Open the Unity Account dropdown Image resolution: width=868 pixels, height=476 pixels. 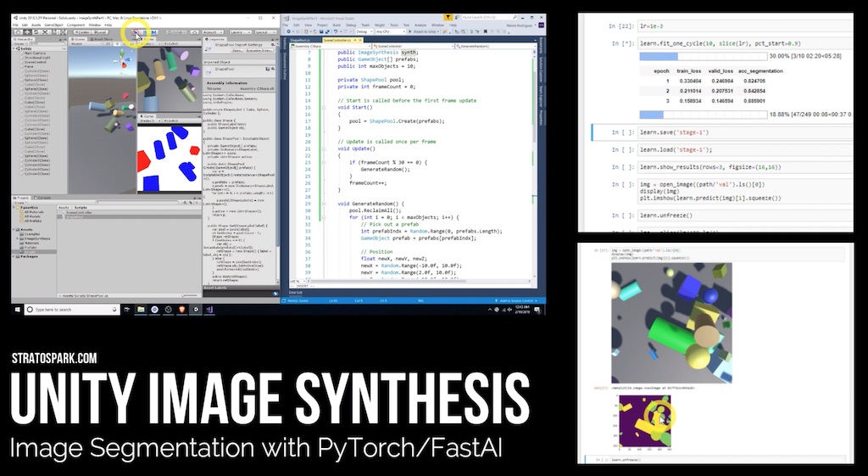click(x=213, y=32)
